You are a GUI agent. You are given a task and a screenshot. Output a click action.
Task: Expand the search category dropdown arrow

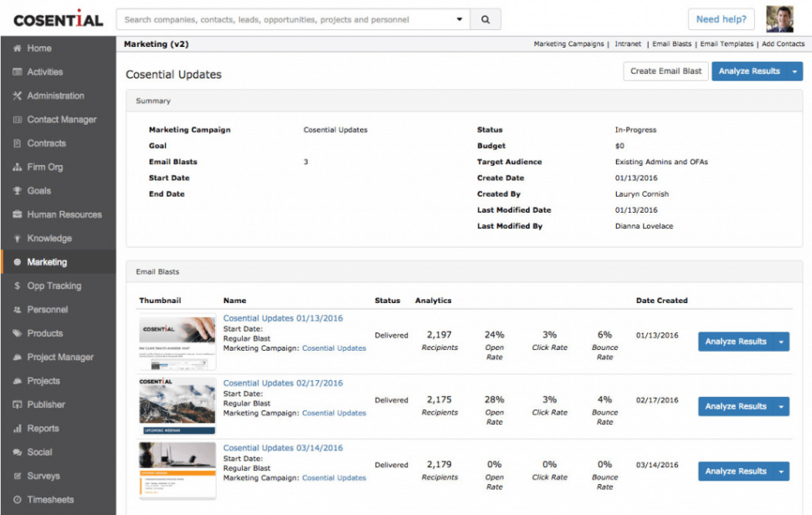pyautogui.click(x=460, y=18)
